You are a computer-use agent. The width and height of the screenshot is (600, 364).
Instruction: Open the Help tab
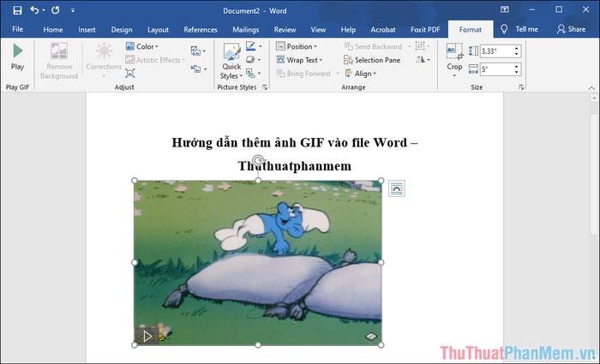348,29
